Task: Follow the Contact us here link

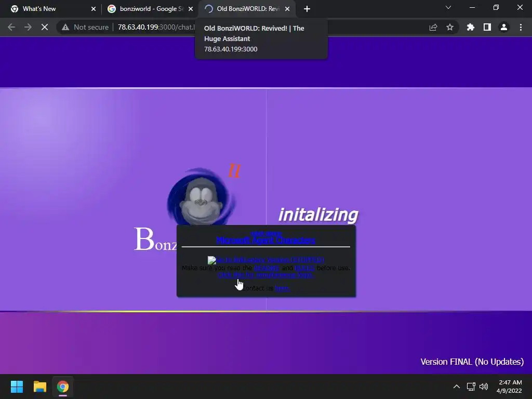Action: [282, 288]
